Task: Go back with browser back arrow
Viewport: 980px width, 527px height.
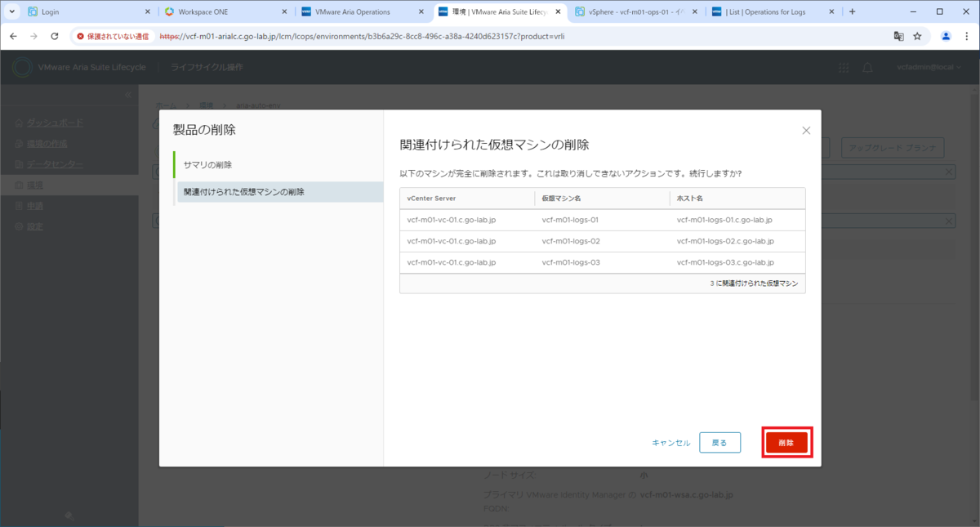Action: point(13,36)
